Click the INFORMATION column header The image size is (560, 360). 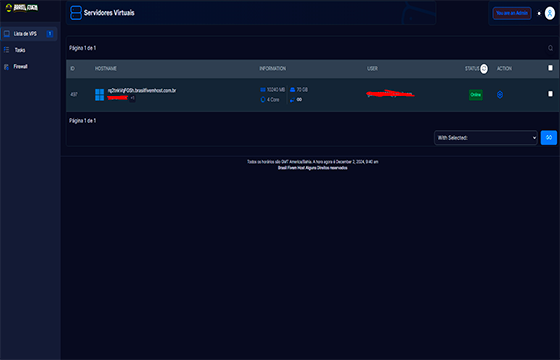[272, 69]
